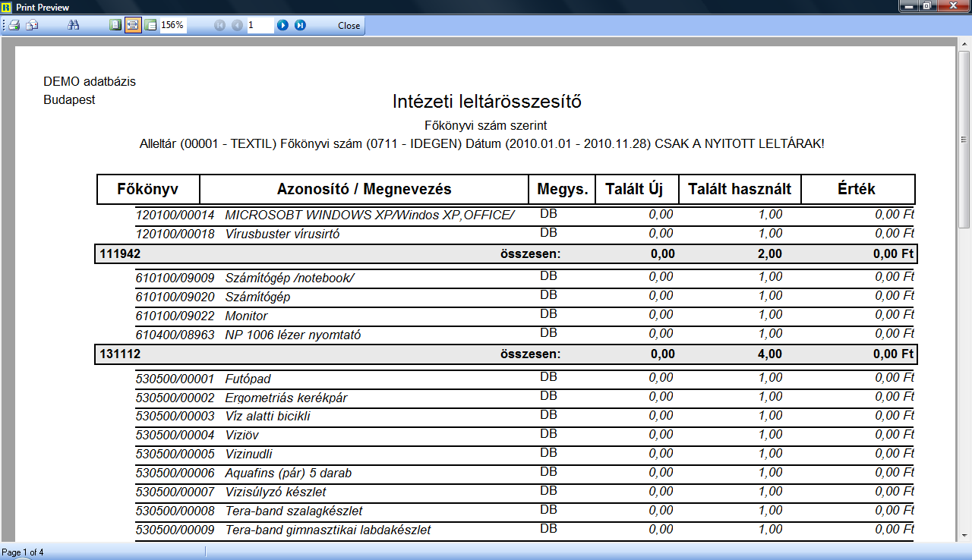972x560 pixels.
Task: Click the Close button in toolbar
Action: pos(349,25)
